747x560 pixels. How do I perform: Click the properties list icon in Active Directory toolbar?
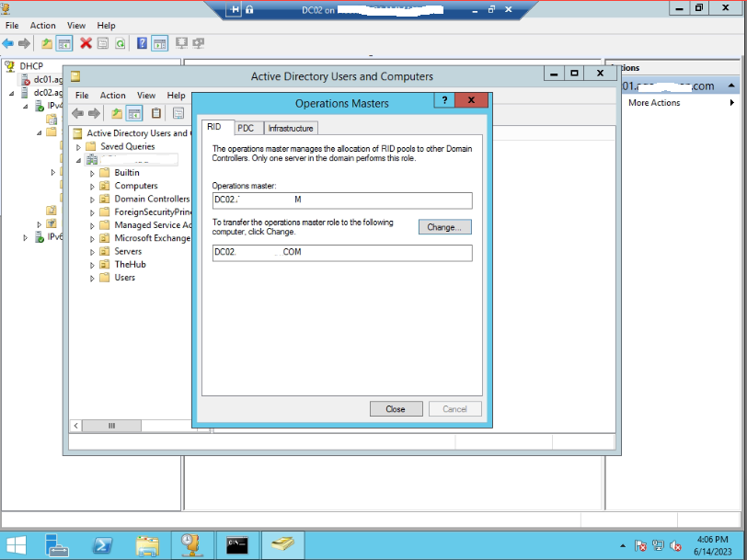178,113
